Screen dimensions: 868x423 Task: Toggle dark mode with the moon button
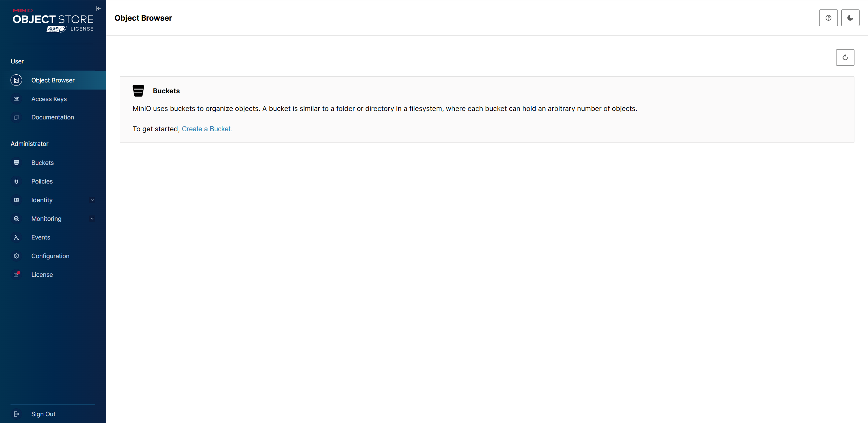[850, 18]
